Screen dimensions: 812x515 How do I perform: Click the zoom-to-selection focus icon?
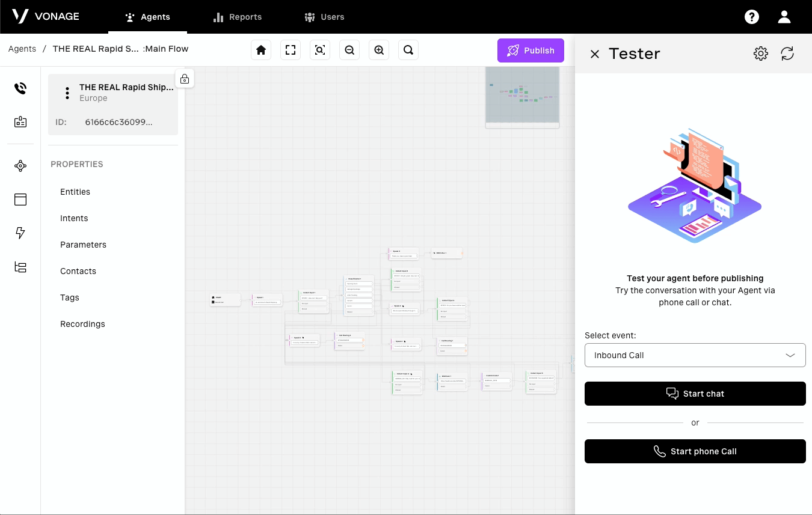pyautogui.click(x=320, y=50)
